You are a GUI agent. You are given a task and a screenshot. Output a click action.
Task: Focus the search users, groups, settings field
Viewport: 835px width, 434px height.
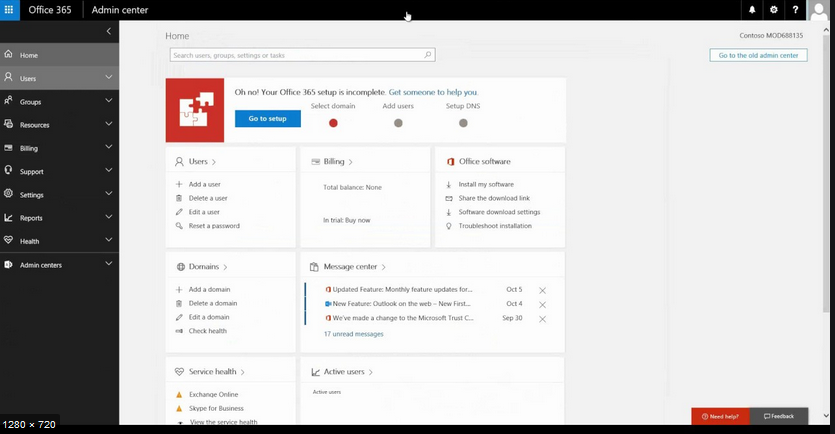coord(302,55)
